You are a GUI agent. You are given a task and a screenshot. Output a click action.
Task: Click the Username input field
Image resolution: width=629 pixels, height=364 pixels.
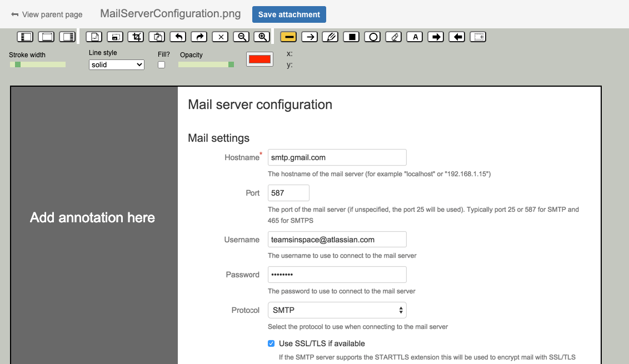coord(337,240)
